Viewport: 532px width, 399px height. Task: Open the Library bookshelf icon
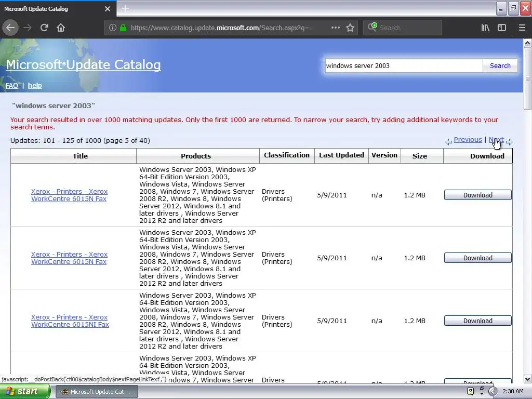coord(485,28)
